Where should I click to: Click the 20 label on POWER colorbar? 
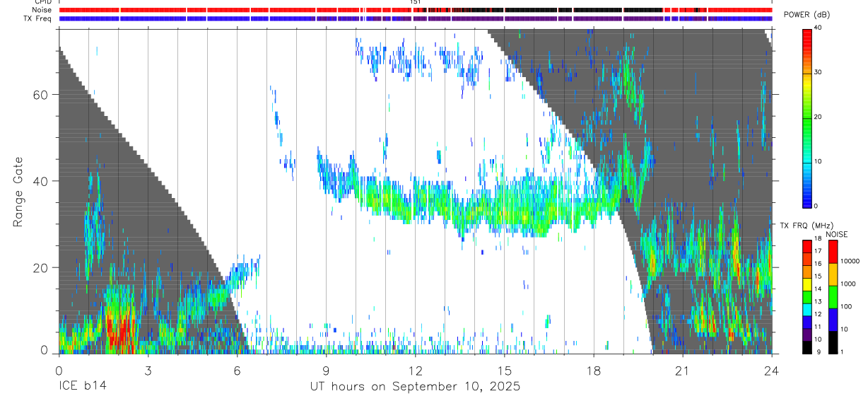click(x=819, y=117)
